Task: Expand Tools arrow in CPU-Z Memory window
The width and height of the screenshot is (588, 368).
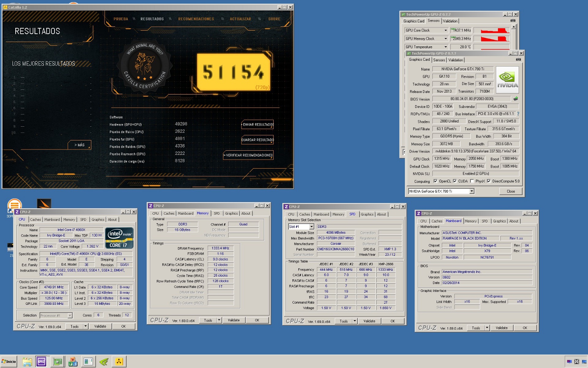Action: pyautogui.click(x=219, y=320)
